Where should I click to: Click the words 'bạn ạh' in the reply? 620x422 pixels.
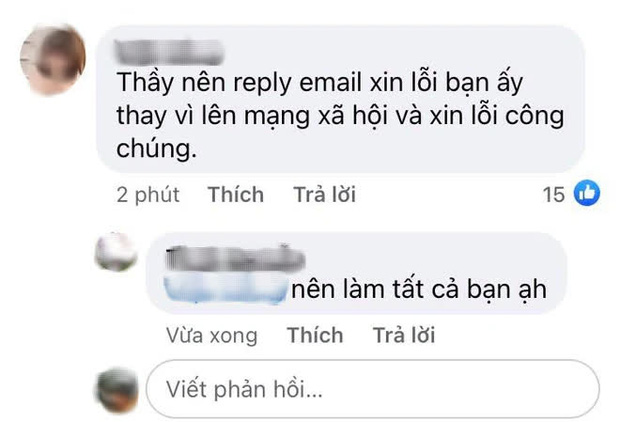(x=507, y=290)
